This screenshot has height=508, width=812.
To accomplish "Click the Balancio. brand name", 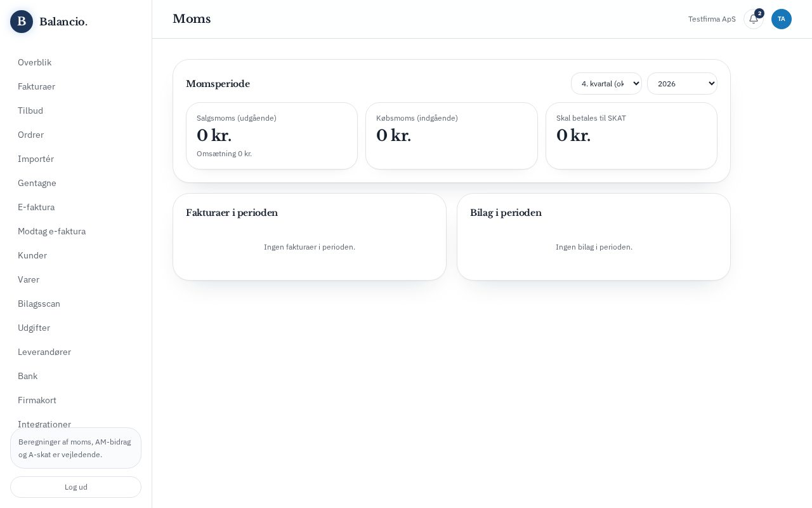I will tap(63, 22).
